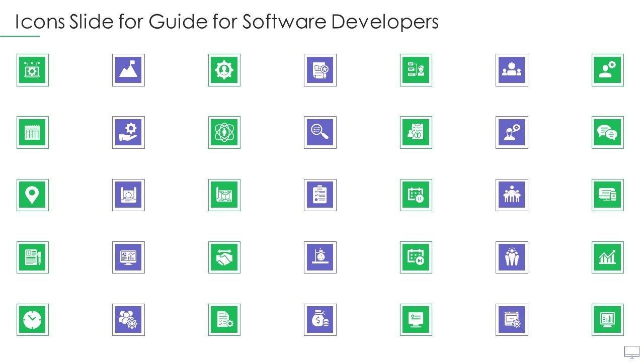Select the handshake with arrows icon
644x362 pixels.
(224, 257)
